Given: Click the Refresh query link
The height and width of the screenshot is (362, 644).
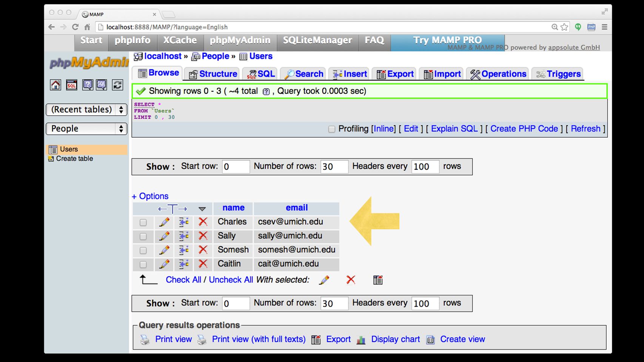Looking at the screenshot, I should (585, 129).
